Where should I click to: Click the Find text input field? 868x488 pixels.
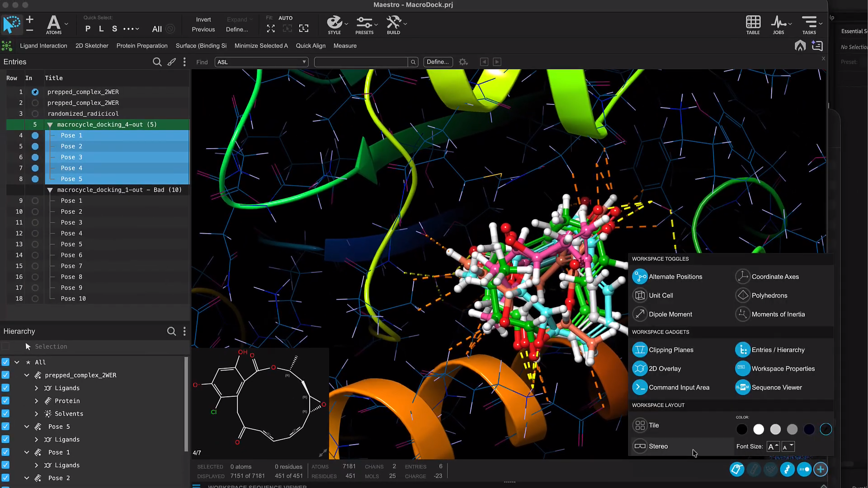361,62
